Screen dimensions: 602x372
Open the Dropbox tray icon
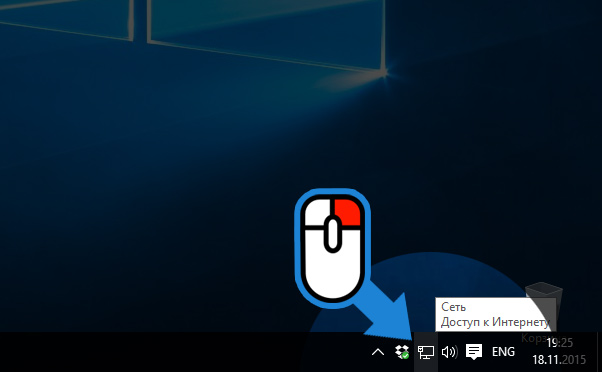click(x=402, y=352)
